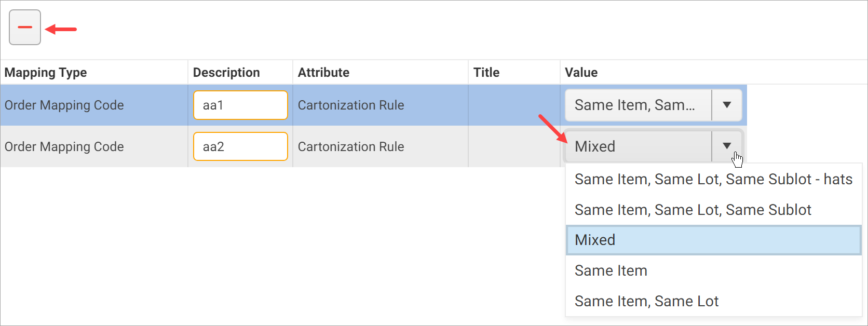This screenshot has width=868, height=326.
Task: Click the Description column header
Action: (x=226, y=72)
